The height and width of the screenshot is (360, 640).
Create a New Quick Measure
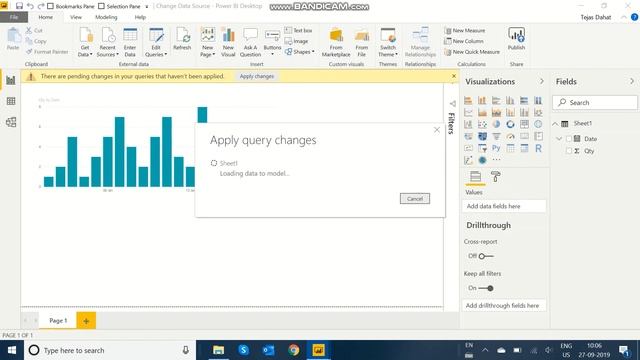click(472, 52)
